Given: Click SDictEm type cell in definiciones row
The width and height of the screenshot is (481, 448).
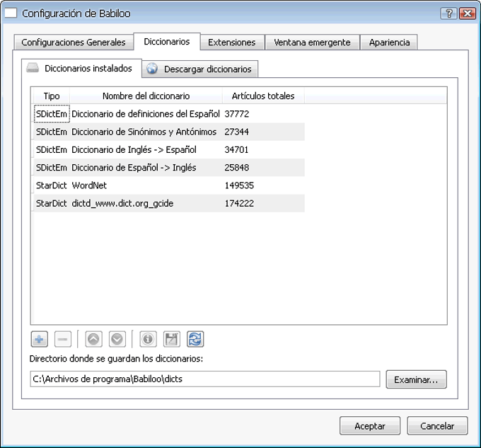Looking at the screenshot, I should [52, 114].
